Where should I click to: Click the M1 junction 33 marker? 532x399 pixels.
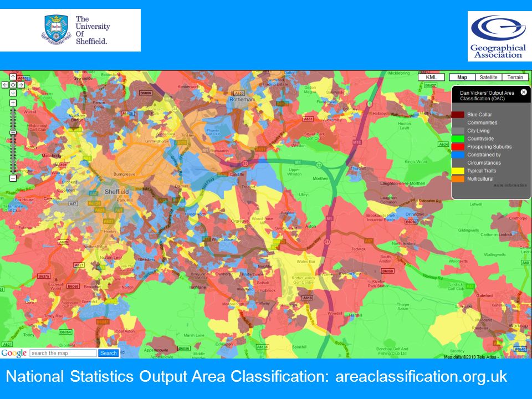pyautogui.click(x=245, y=163)
